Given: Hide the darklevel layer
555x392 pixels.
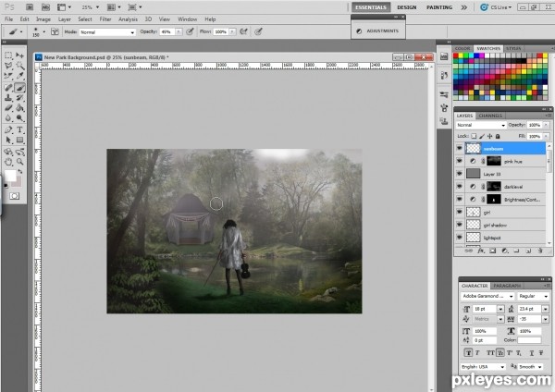Looking at the screenshot, I should (x=460, y=187).
